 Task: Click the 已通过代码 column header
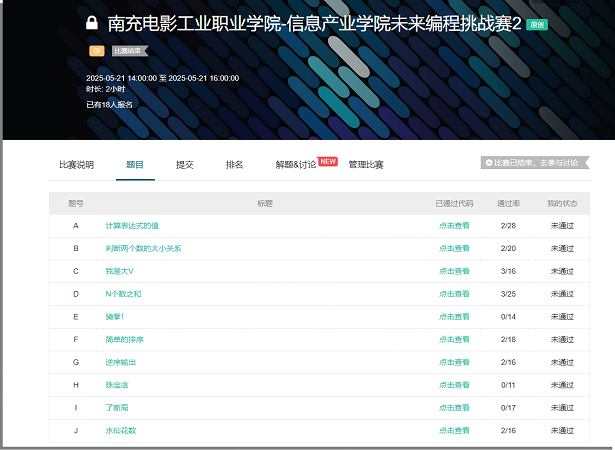click(454, 203)
